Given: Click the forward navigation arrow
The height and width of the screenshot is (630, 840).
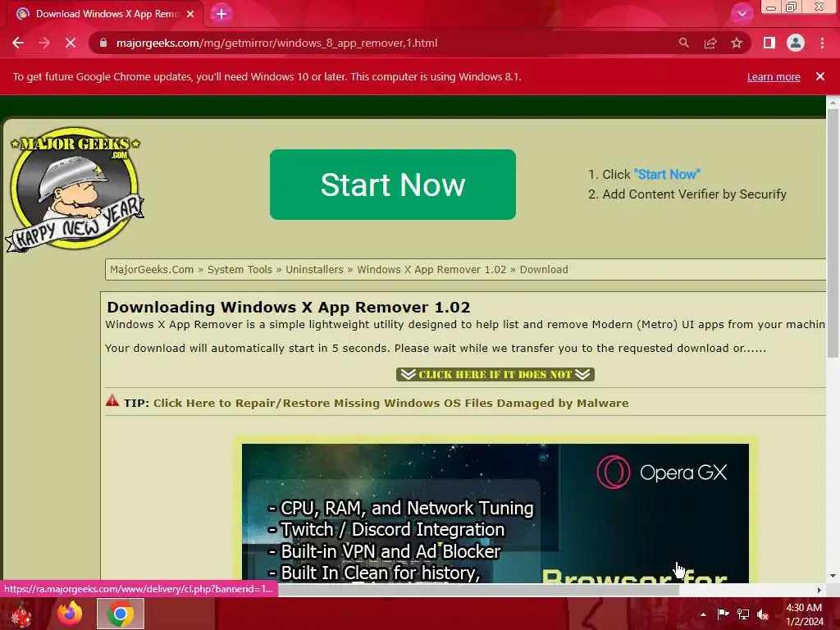Looking at the screenshot, I should [x=44, y=43].
